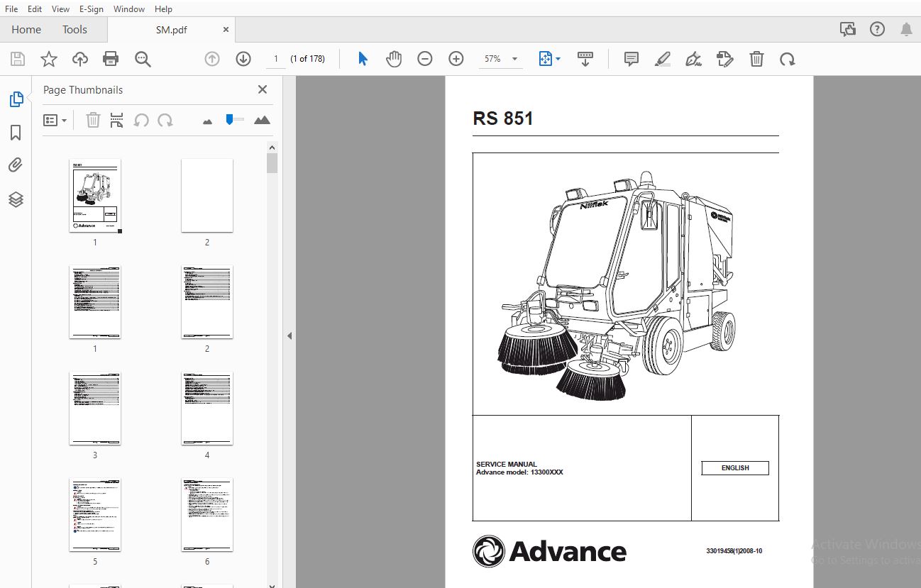Select the Highlight text tool
The width and height of the screenshot is (921, 588).
662,59
